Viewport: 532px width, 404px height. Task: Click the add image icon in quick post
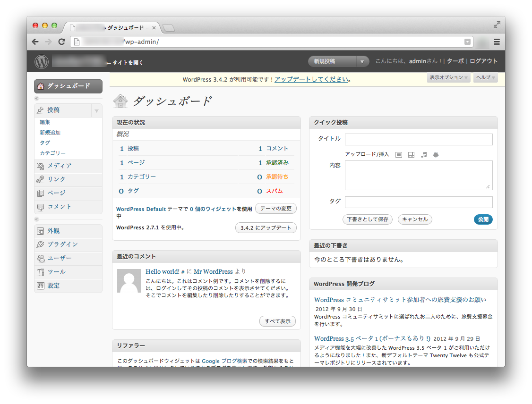pyautogui.click(x=399, y=155)
